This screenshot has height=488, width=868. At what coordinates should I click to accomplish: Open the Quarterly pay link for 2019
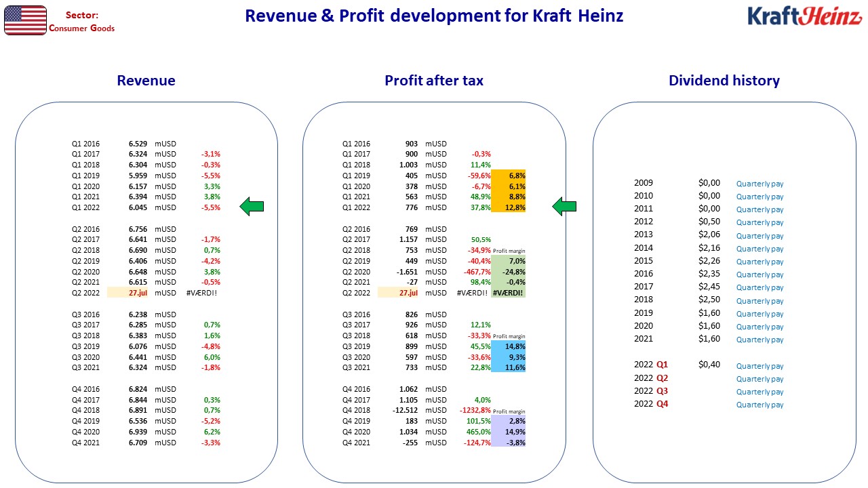759,314
